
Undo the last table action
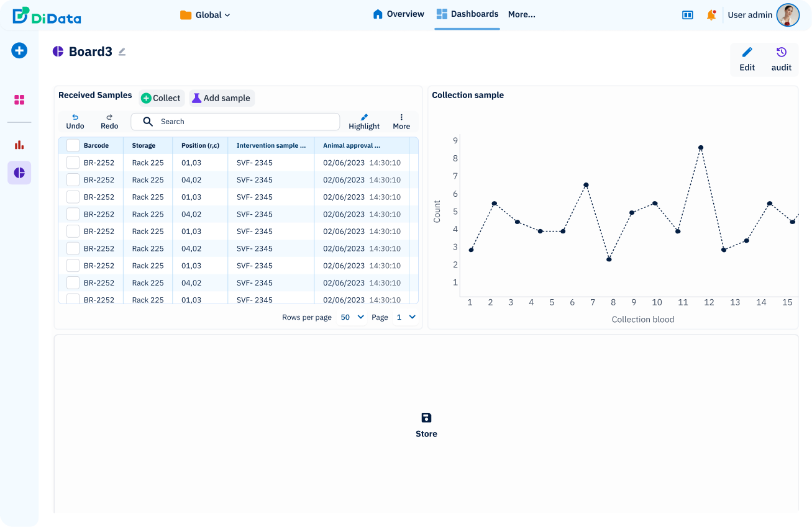[x=75, y=121]
